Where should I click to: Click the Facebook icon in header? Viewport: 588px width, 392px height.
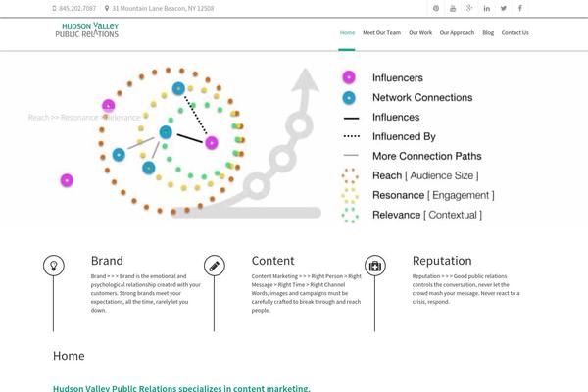(520, 8)
